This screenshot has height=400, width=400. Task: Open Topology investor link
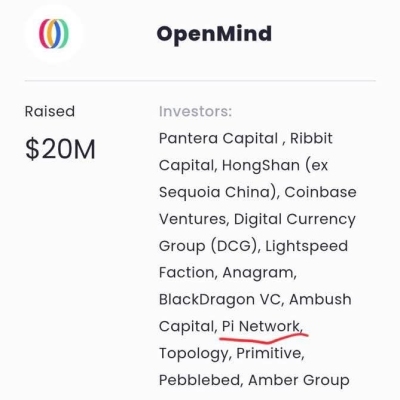(194, 354)
